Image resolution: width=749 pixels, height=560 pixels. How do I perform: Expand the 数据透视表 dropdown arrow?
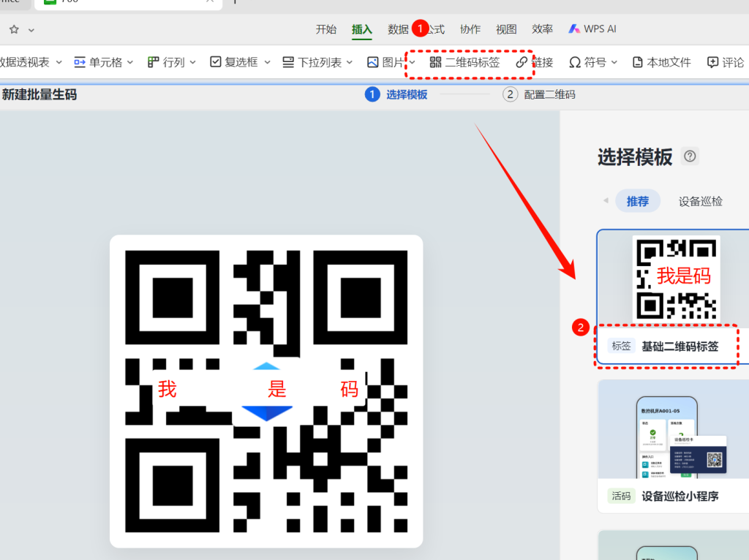pos(59,62)
